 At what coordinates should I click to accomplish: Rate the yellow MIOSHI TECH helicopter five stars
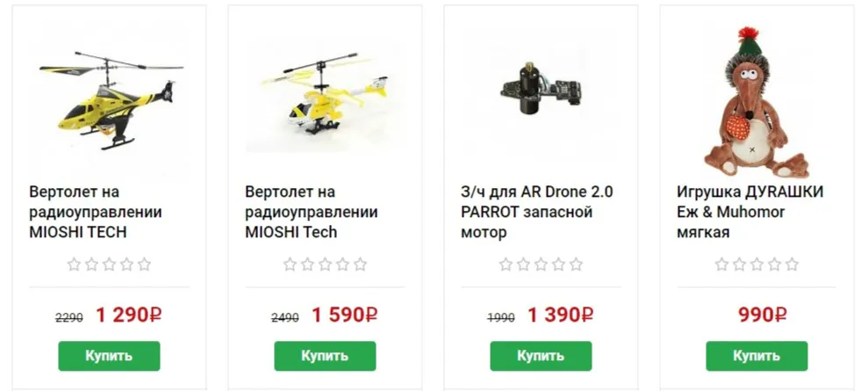145,264
